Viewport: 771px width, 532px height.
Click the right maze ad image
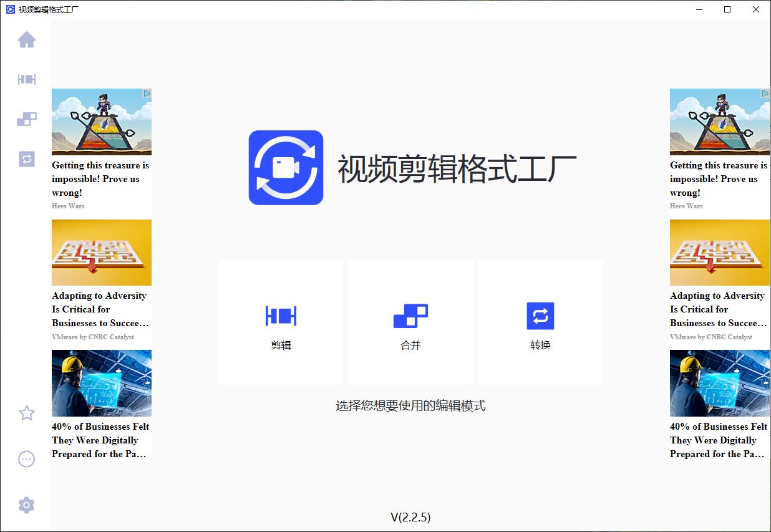719,253
